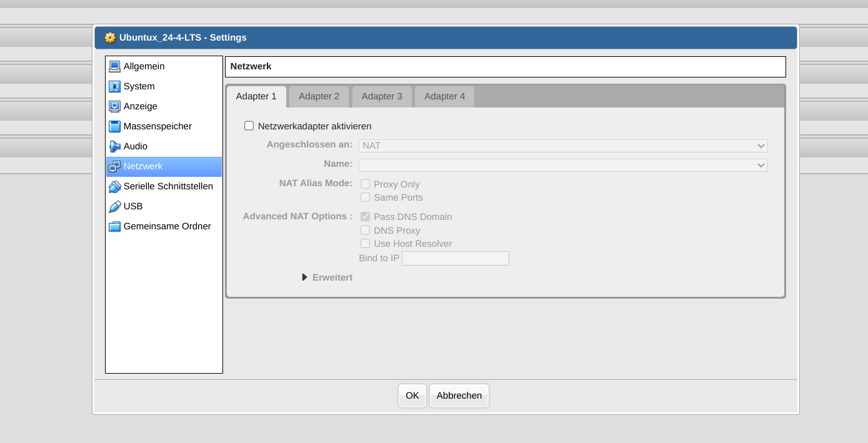The width and height of the screenshot is (868, 443).
Task: Click the System chip icon
Action: click(114, 86)
